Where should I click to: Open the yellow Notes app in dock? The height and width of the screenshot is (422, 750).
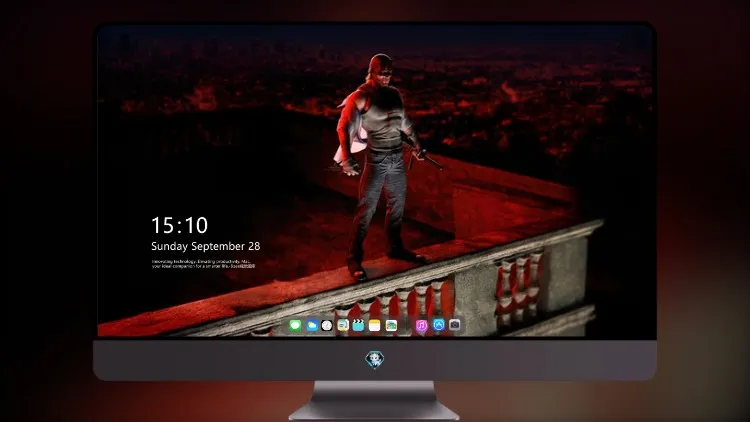click(375, 325)
